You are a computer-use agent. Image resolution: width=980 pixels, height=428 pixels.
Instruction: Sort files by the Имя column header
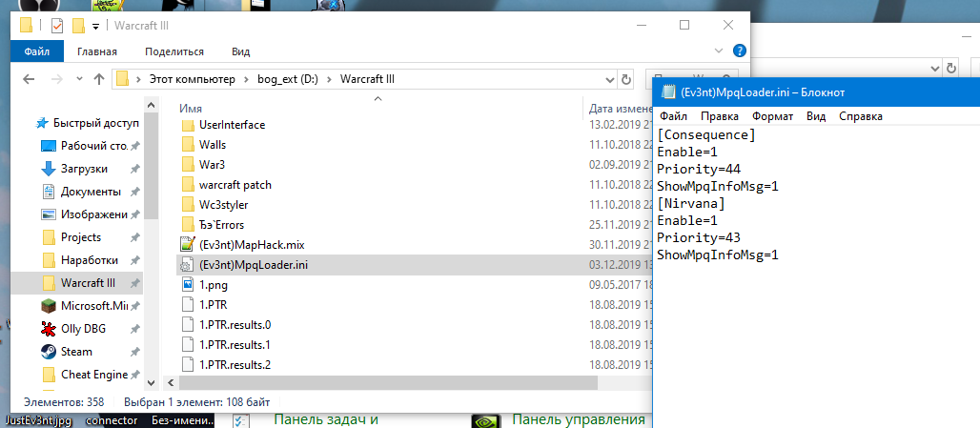pos(190,109)
